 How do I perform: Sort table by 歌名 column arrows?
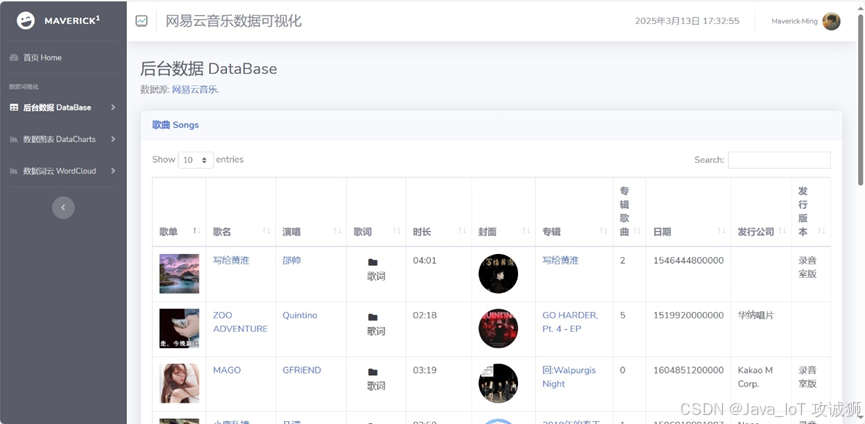click(266, 231)
